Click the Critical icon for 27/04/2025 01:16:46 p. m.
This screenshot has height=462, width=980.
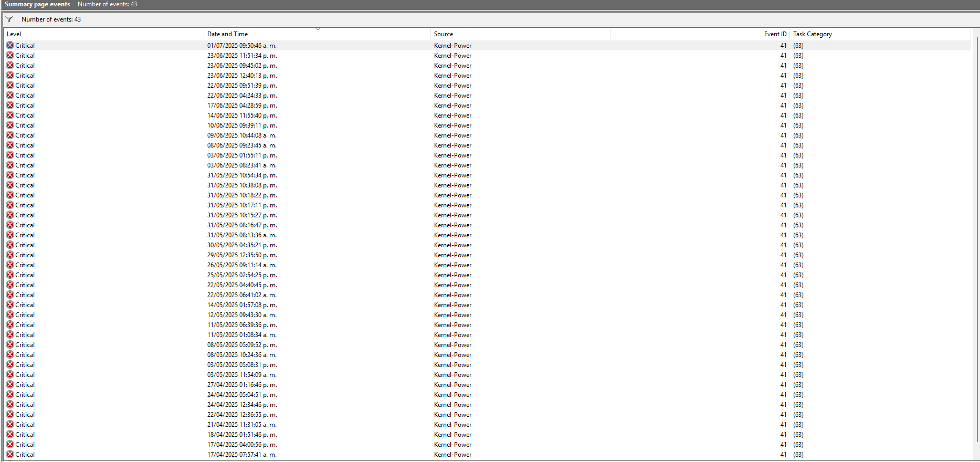click(x=10, y=385)
